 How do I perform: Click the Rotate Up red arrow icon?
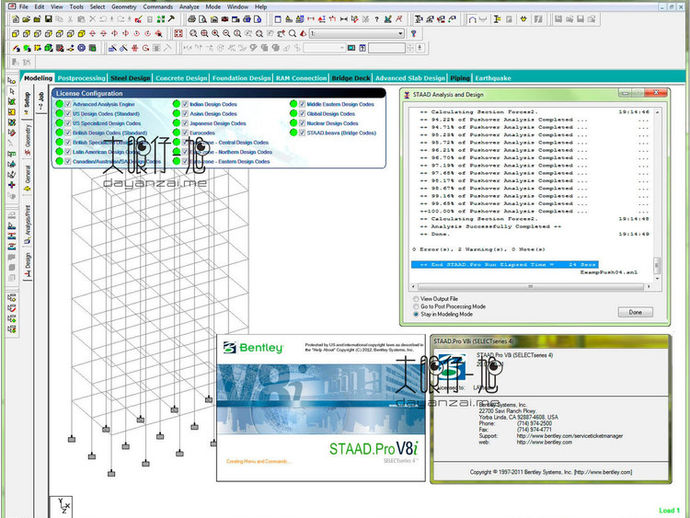[x=92, y=33]
